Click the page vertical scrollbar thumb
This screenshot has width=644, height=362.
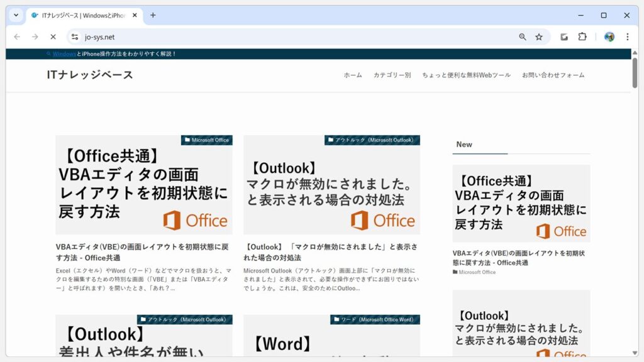pos(635,73)
